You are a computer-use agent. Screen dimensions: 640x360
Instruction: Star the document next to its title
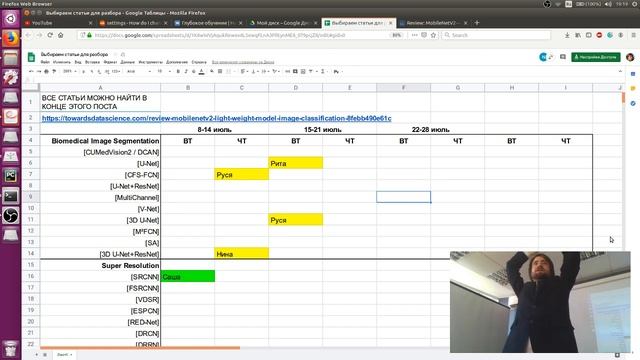(x=116, y=54)
